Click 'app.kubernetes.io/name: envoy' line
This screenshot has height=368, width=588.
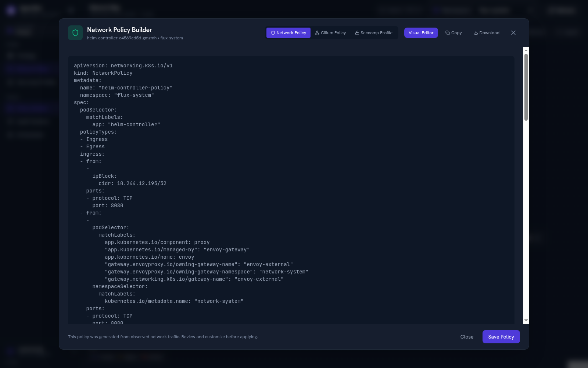pyautogui.click(x=150, y=257)
